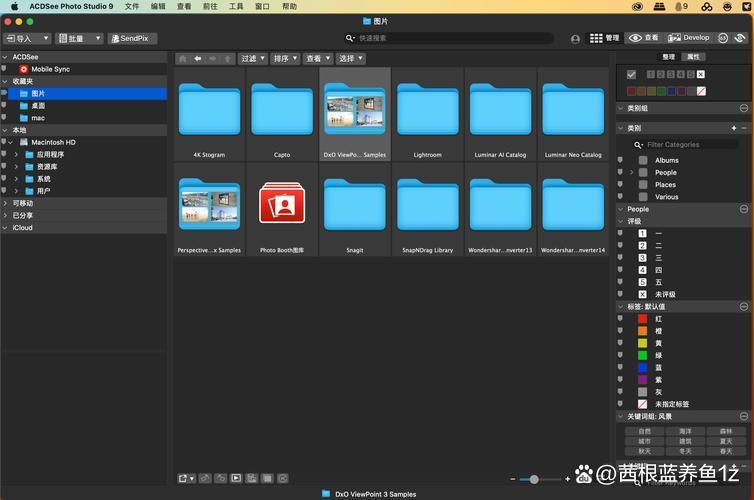Choose the 绿 green label swatch

[642, 355]
